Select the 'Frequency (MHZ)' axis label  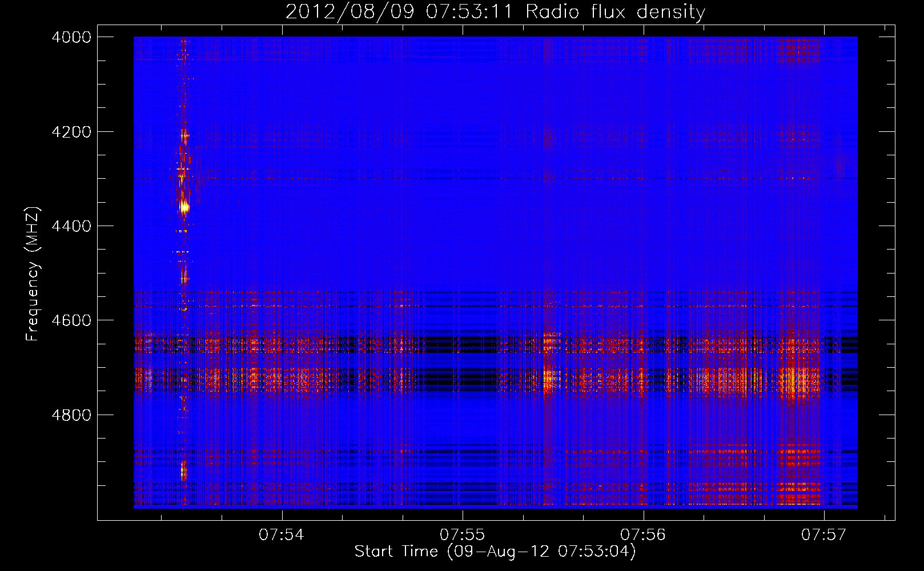33,274
